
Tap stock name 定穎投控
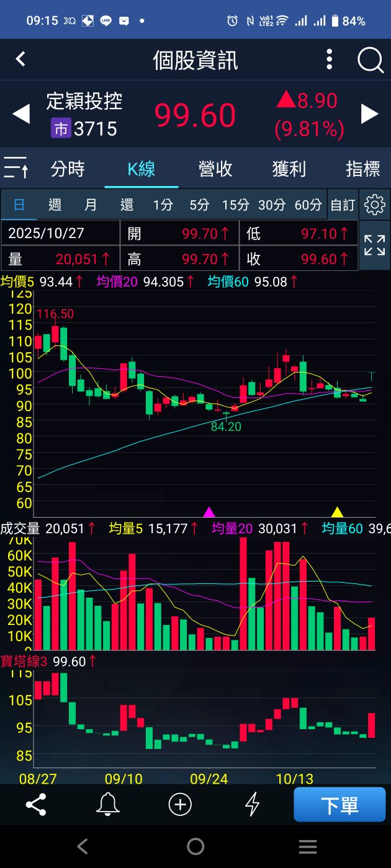point(84,101)
